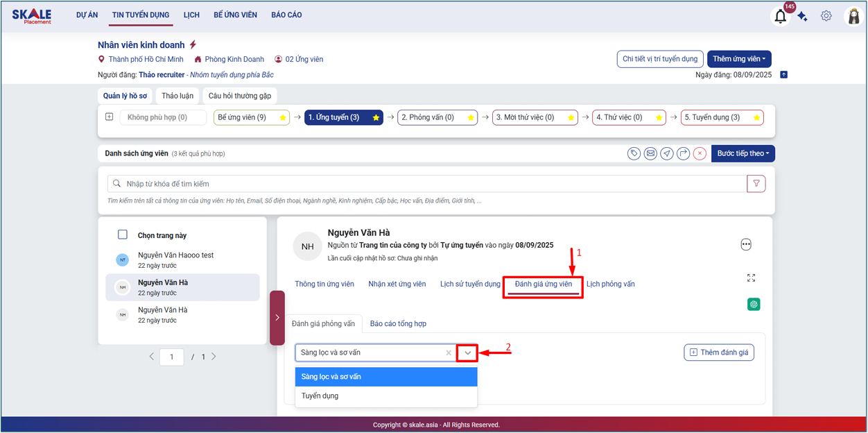This screenshot has width=868, height=433.
Task: Click the paper plane send icon
Action: pos(667,153)
